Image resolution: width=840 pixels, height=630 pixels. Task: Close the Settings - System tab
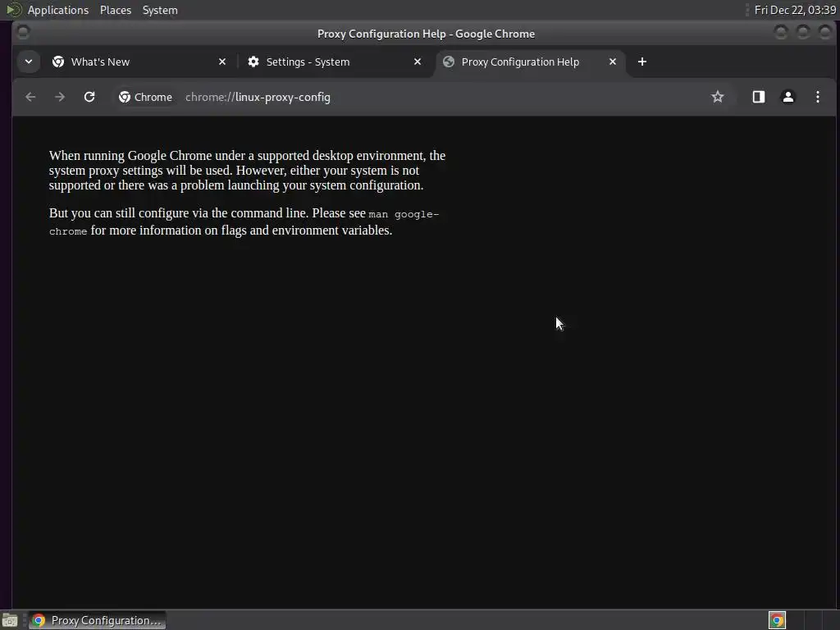click(x=418, y=62)
